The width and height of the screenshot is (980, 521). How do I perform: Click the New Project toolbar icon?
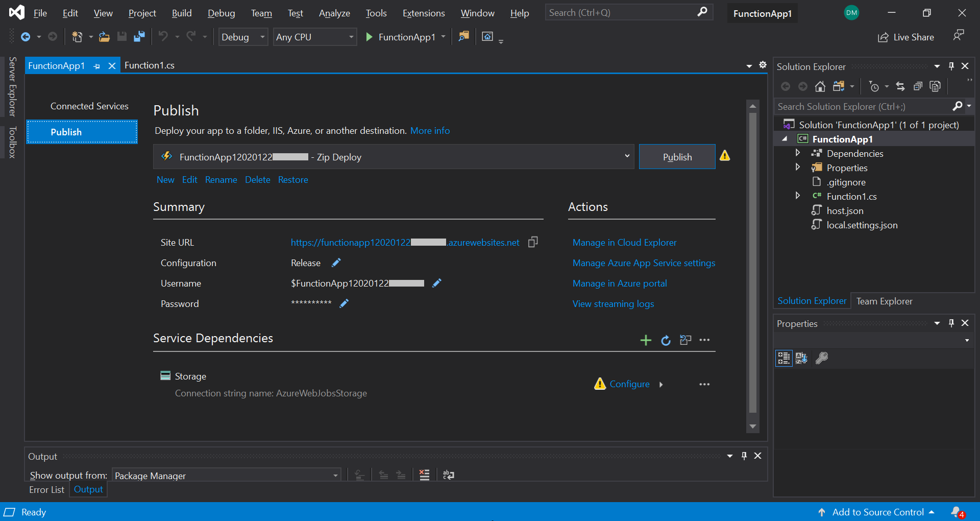77,37
